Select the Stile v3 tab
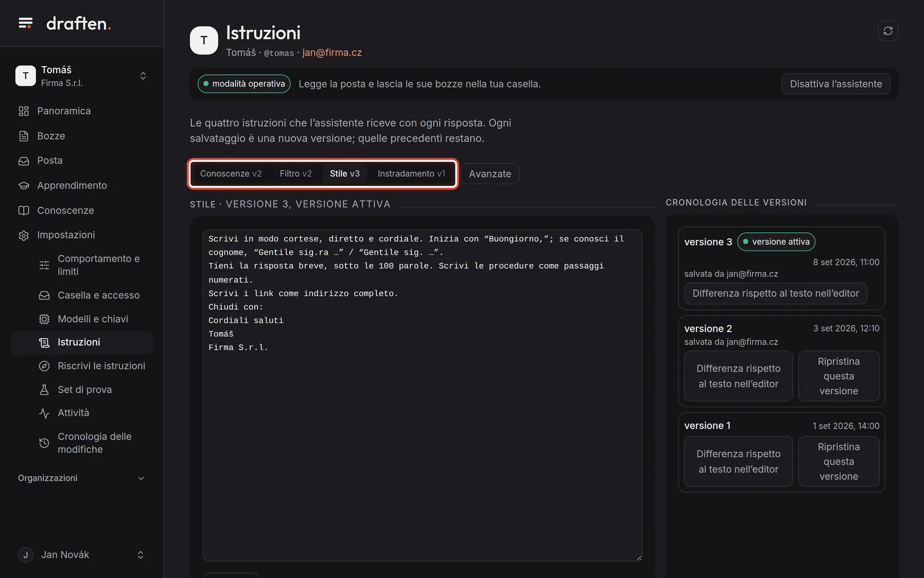 point(345,174)
